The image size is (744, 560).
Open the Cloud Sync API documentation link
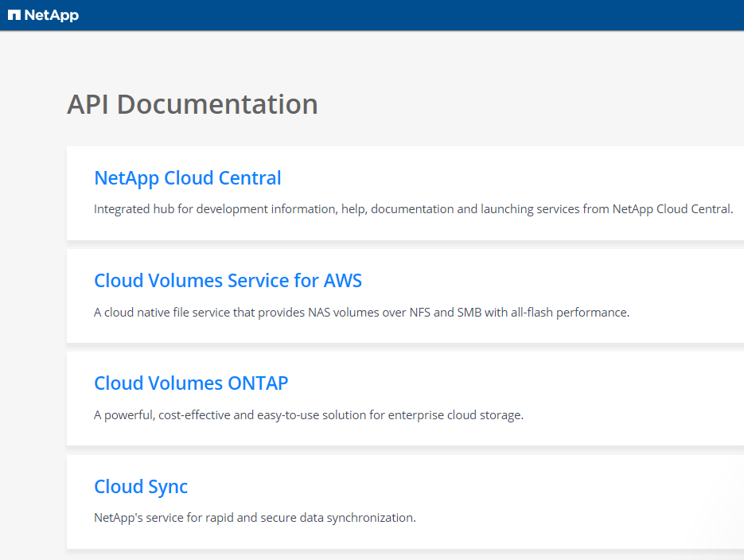coord(141,487)
